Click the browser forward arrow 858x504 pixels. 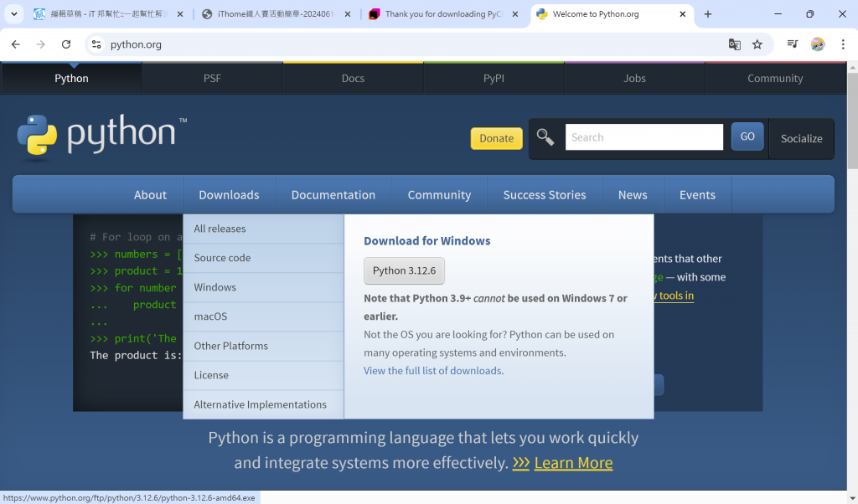pos(40,44)
